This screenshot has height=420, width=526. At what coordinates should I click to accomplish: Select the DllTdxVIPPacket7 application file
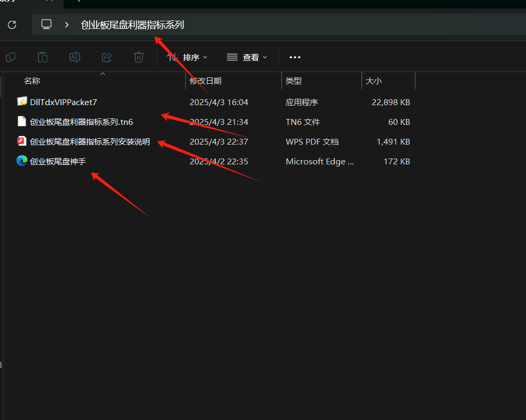pyautogui.click(x=63, y=102)
